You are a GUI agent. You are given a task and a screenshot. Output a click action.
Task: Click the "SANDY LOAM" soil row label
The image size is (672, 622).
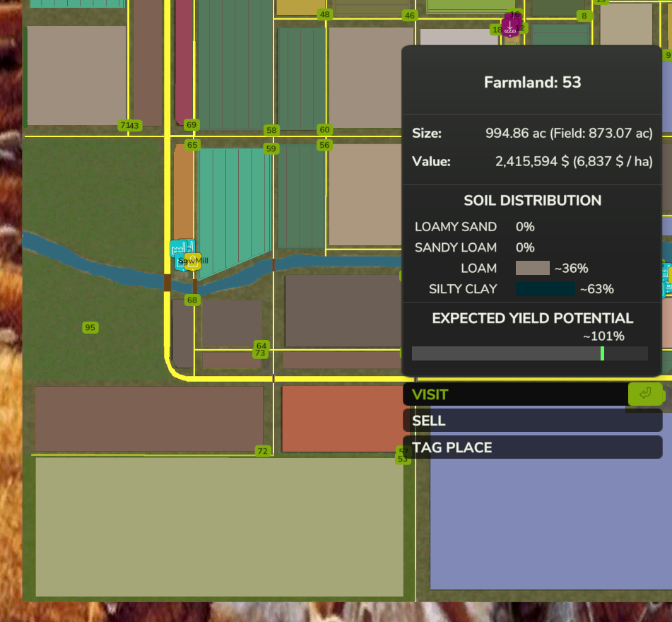[456, 247]
